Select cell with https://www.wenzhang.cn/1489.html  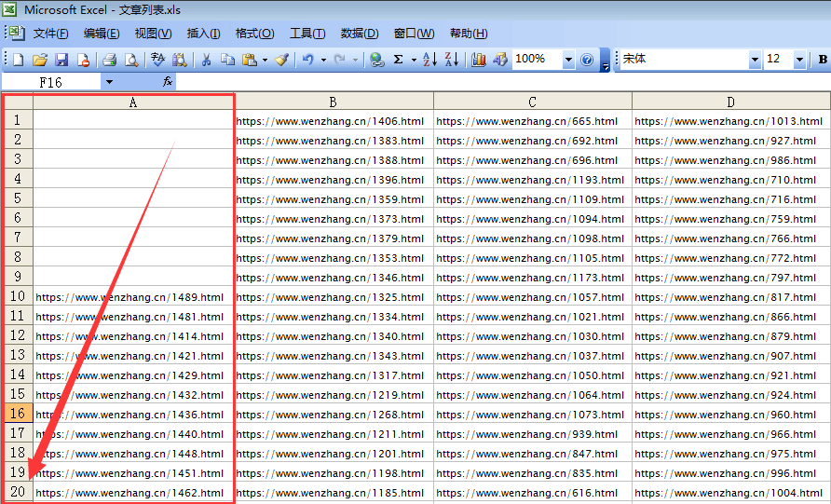pyautogui.click(x=133, y=297)
